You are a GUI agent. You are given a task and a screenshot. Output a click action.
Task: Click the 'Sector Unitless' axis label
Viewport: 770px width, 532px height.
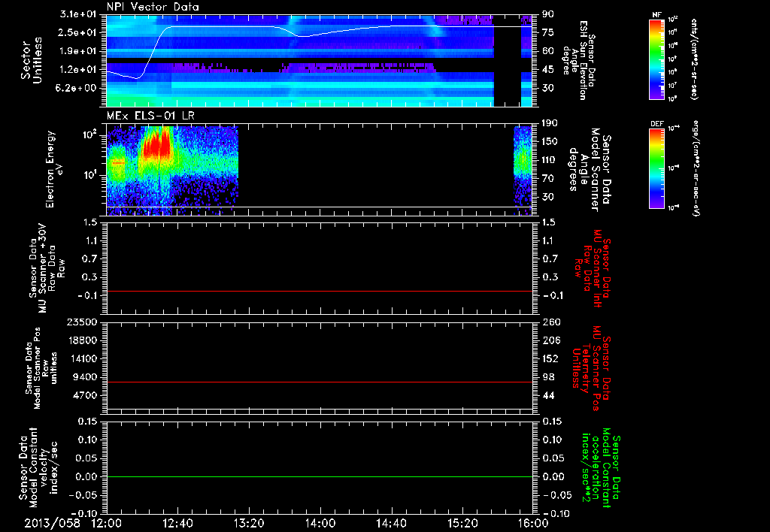click(32, 60)
